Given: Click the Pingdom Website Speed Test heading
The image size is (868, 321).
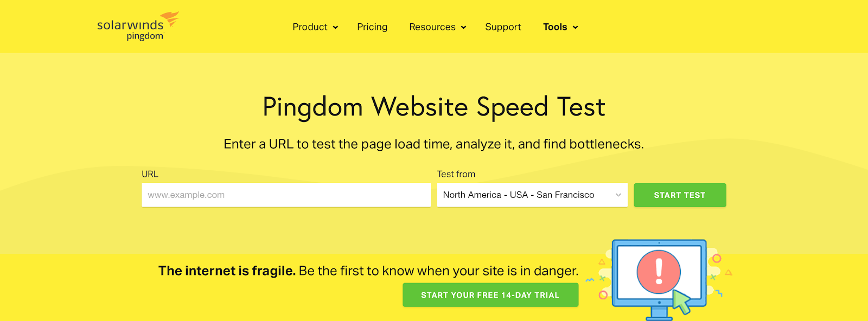Looking at the screenshot, I should [433, 107].
